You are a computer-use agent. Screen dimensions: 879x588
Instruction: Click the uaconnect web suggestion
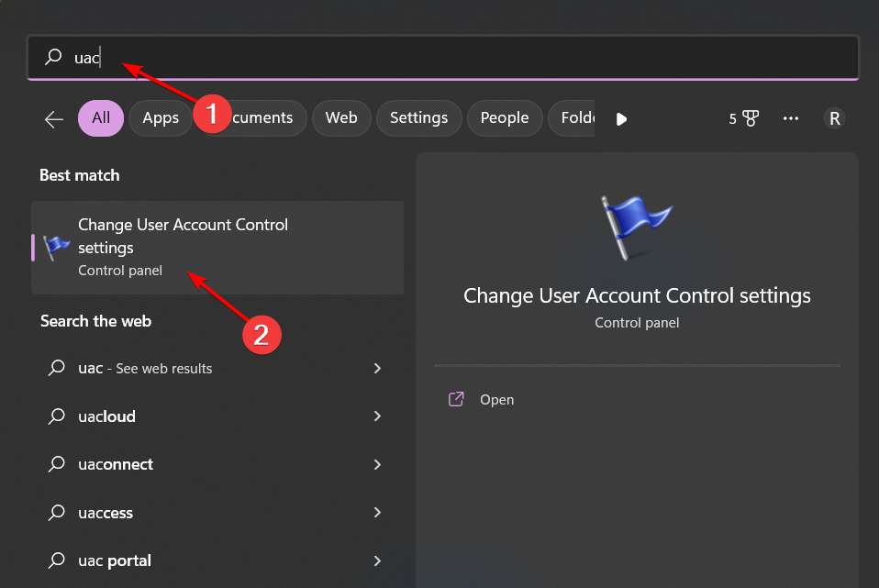pos(217,464)
